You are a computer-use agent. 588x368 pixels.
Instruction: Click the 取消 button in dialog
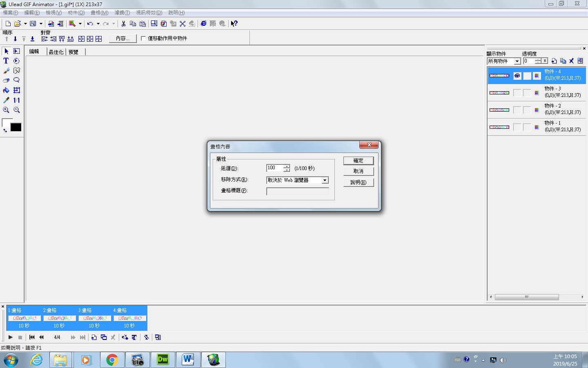pyautogui.click(x=358, y=171)
